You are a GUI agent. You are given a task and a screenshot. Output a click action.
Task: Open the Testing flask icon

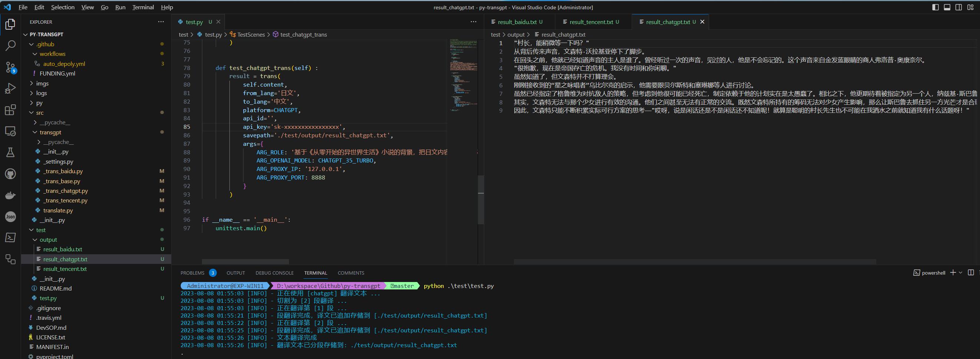coord(10,152)
